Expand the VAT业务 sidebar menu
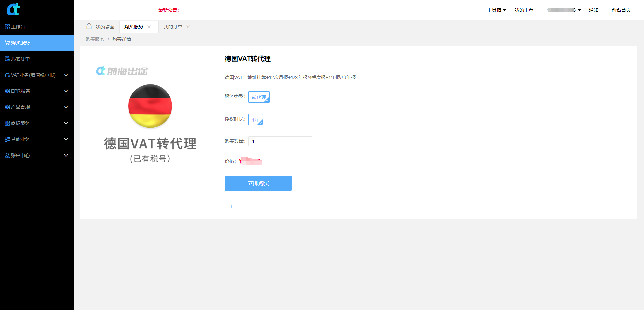 [36, 75]
